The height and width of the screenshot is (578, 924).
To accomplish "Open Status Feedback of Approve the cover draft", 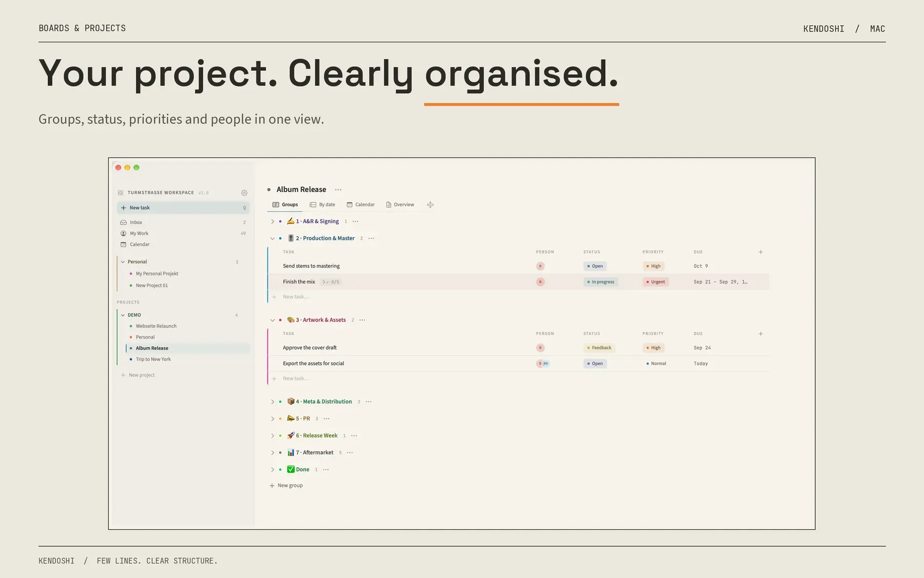I will point(599,348).
